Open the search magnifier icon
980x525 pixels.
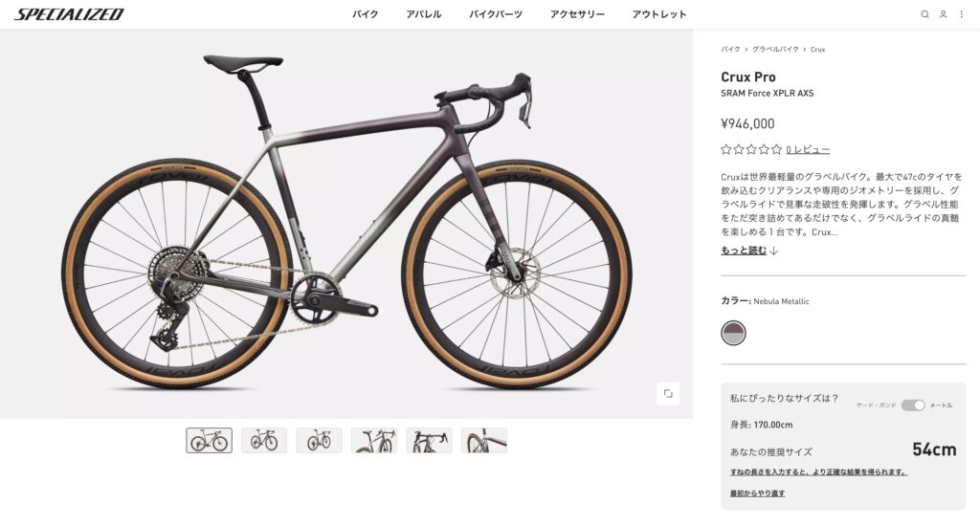click(924, 14)
